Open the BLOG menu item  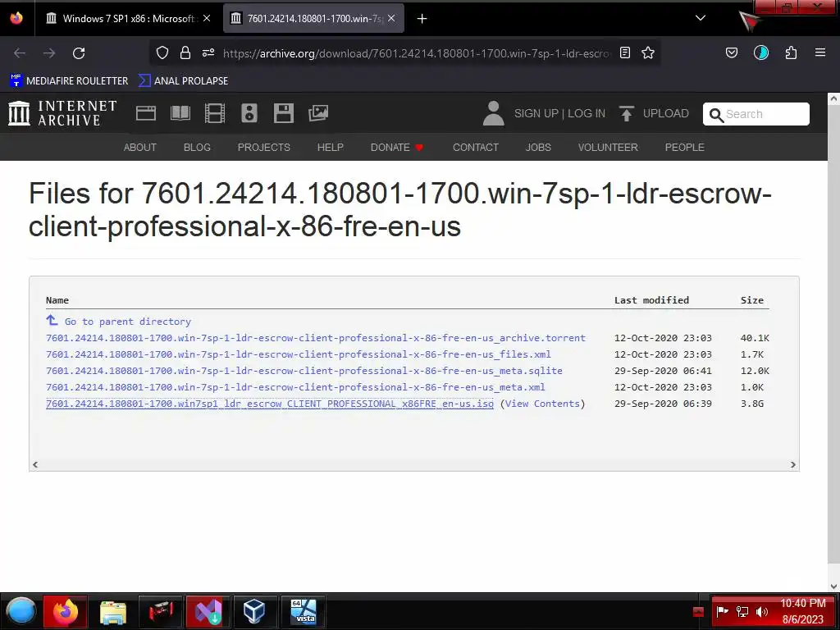coord(197,148)
